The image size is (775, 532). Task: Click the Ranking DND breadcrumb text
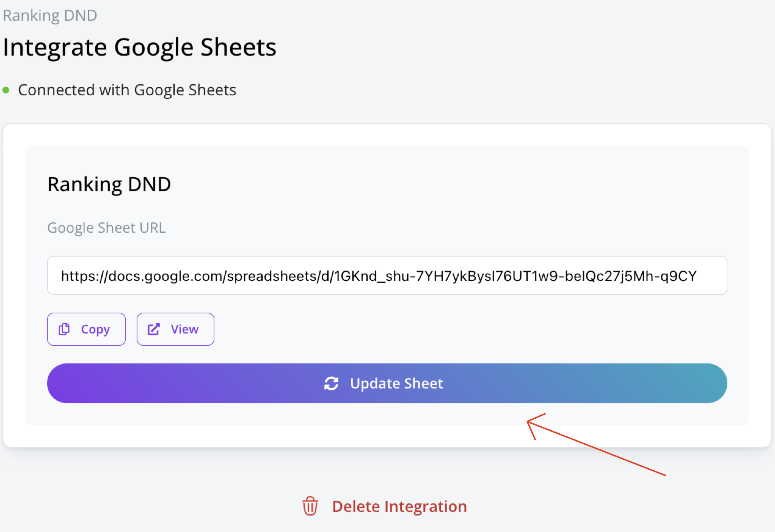50,15
